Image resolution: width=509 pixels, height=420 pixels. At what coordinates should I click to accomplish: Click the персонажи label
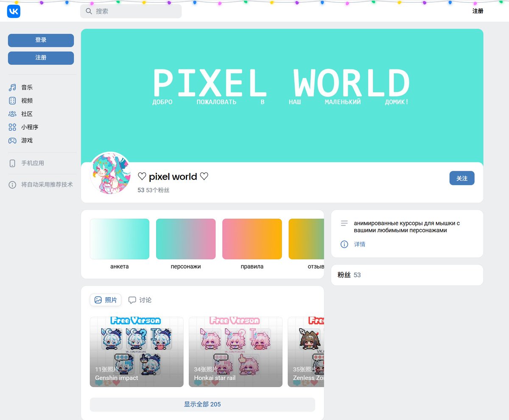186,267
